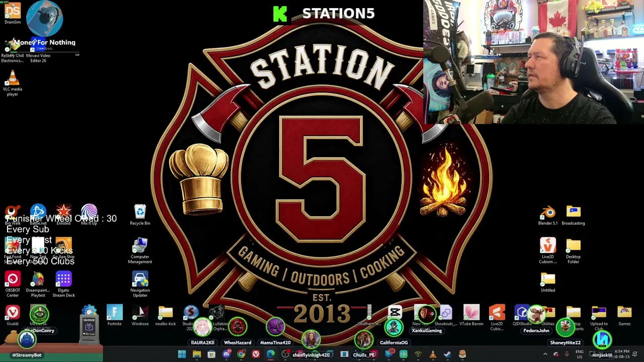This screenshot has width=644, height=362.
Task: Click the IIAURA2KII viewer name label
Action: (203, 342)
